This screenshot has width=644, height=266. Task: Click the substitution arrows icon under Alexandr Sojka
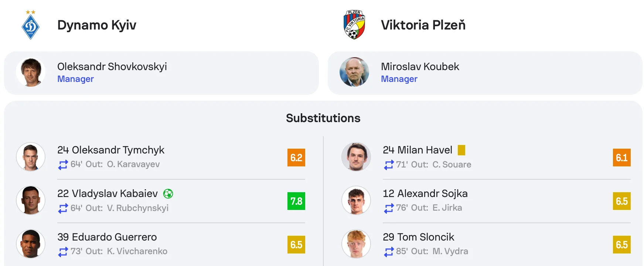[x=389, y=208]
